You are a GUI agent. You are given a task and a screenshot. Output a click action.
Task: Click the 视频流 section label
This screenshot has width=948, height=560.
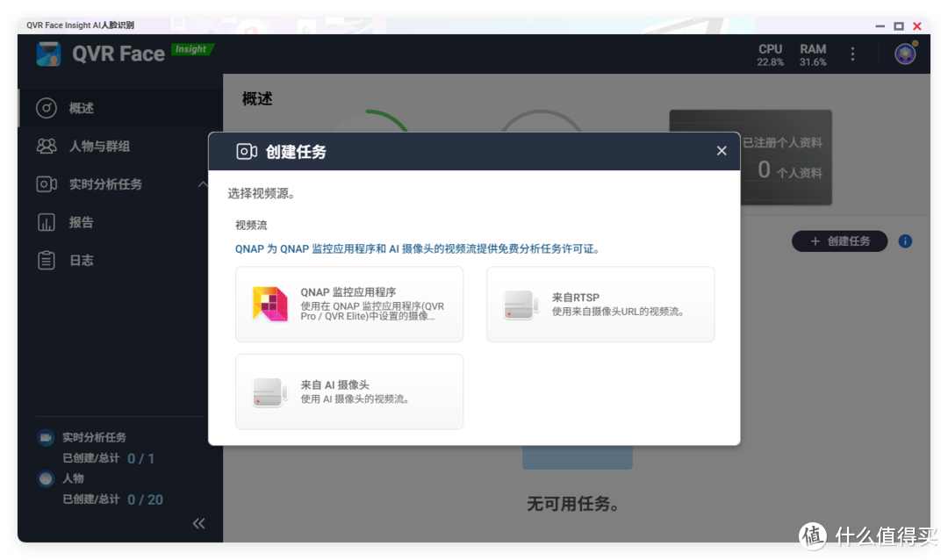pyautogui.click(x=251, y=225)
